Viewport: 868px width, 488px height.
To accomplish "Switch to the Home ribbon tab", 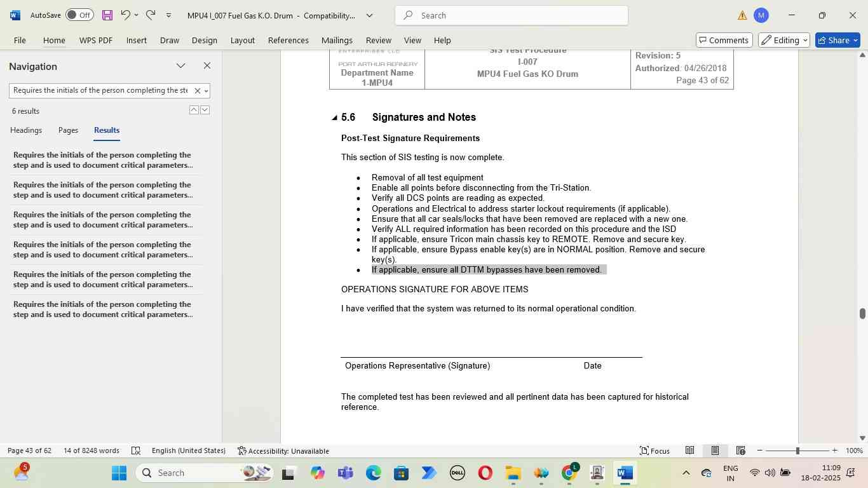I will (54, 40).
